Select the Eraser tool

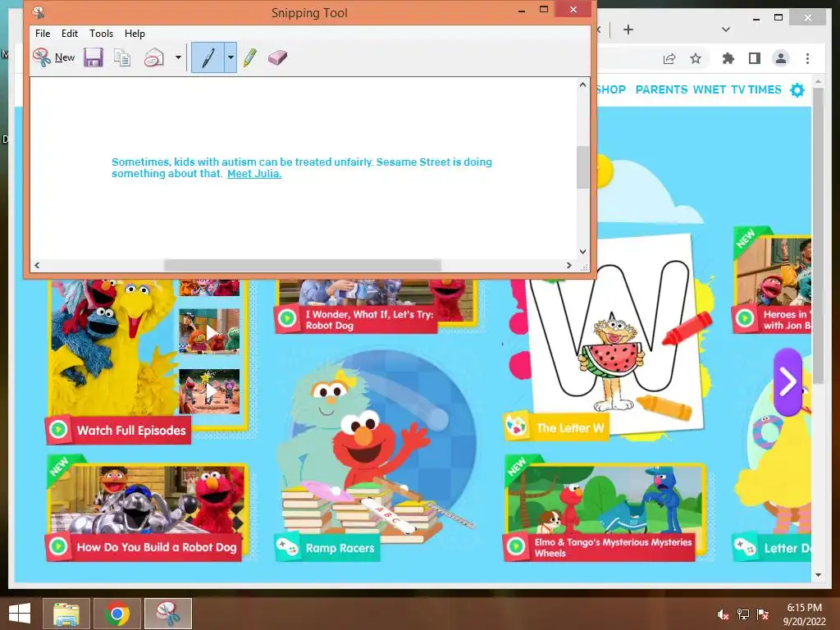point(277,57)
